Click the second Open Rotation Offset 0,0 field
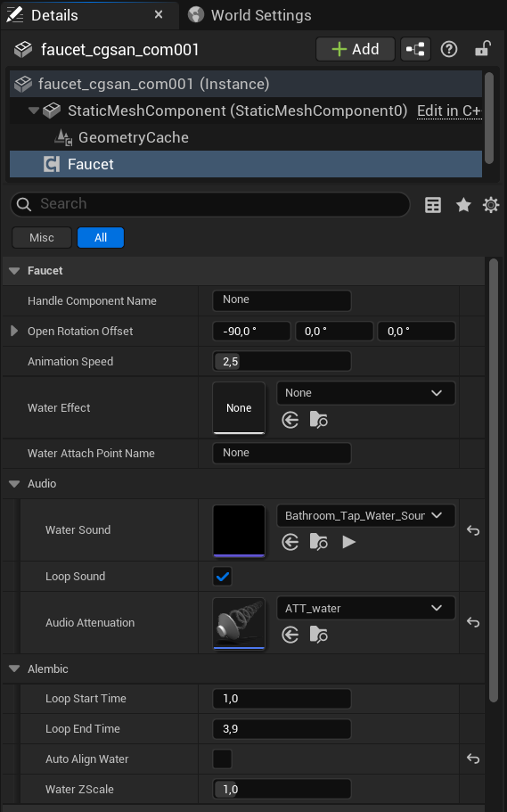The width and height of the screenshot is (507, 812). click(x=334, y=332)
